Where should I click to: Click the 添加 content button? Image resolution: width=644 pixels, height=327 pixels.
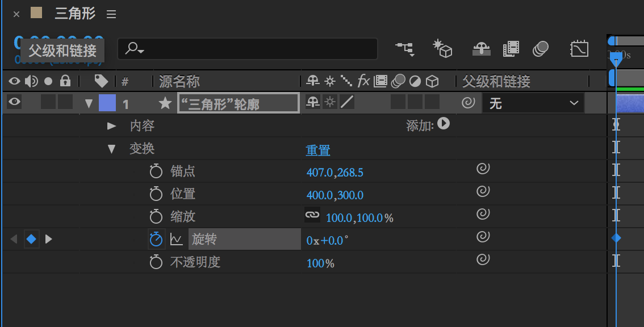[x=444, y=123]
